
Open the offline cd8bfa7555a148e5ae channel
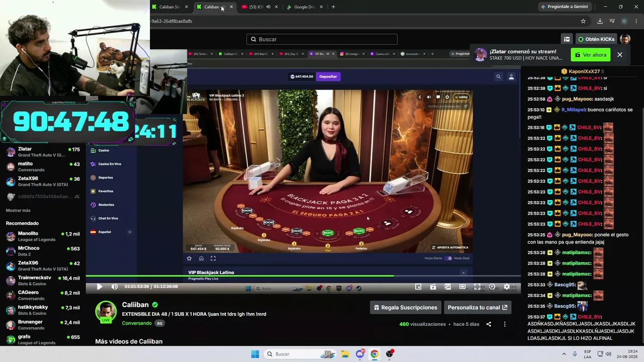pos(43,197)
